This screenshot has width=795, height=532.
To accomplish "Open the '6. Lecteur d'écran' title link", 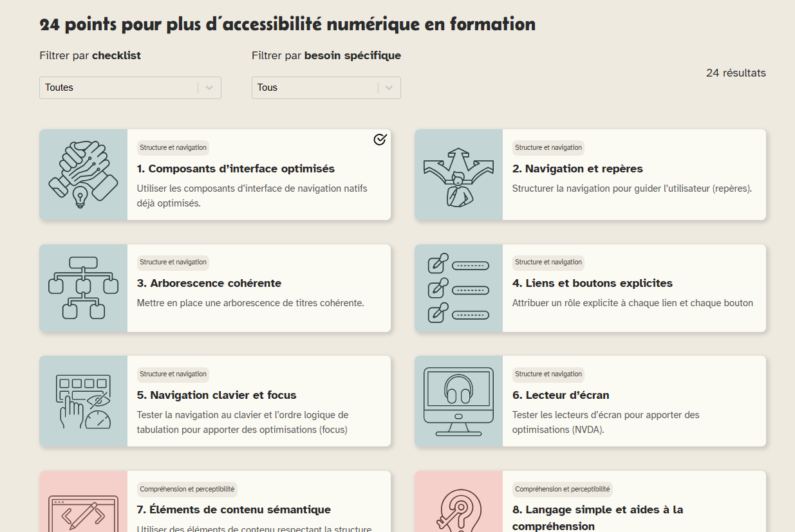I will pyautogui.click(x=560, y=395).
